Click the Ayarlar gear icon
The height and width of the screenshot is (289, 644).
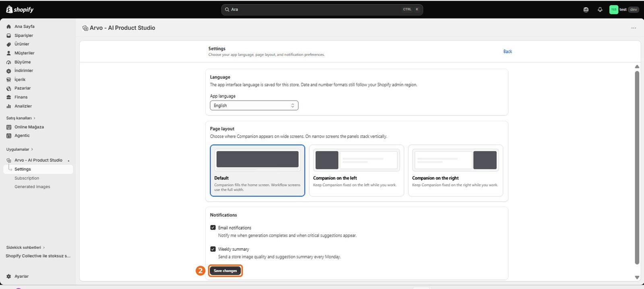(x=9, y=277)
